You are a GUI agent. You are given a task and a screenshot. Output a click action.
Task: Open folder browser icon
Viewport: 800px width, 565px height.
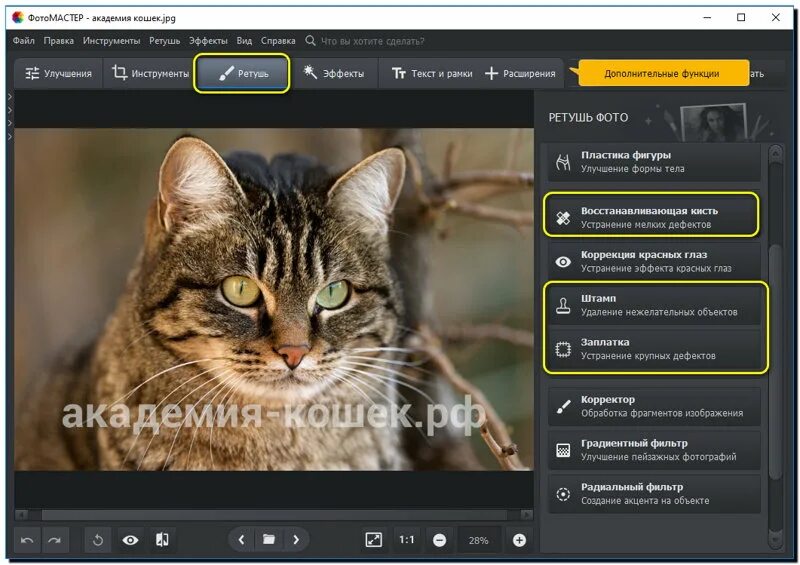coord(269,539)
